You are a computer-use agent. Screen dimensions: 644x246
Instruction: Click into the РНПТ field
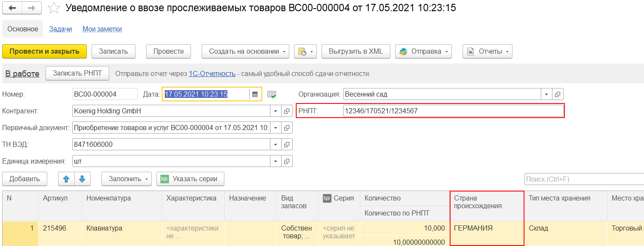[x=453, y=111]
